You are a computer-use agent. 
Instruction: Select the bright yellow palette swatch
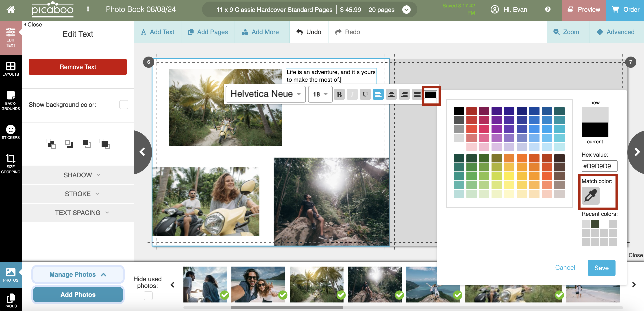509,176
